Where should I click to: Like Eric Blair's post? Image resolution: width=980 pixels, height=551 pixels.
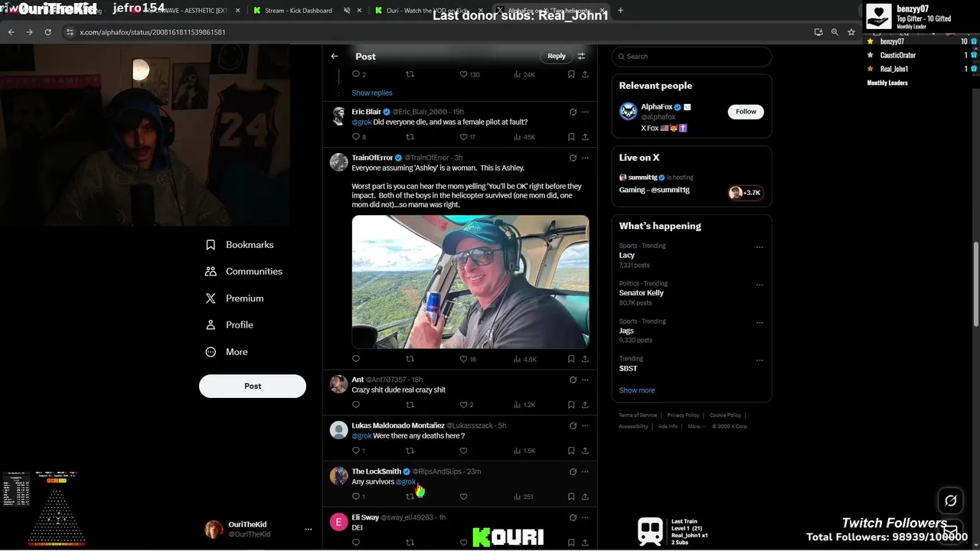point(468,137)
